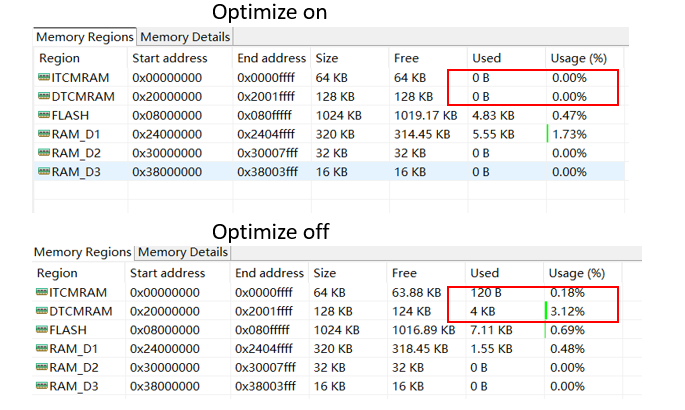This screenshot has width=685, height=410.
Task: Click the ITCMRAM icon in bottom table
Action: tap(42, 292)
